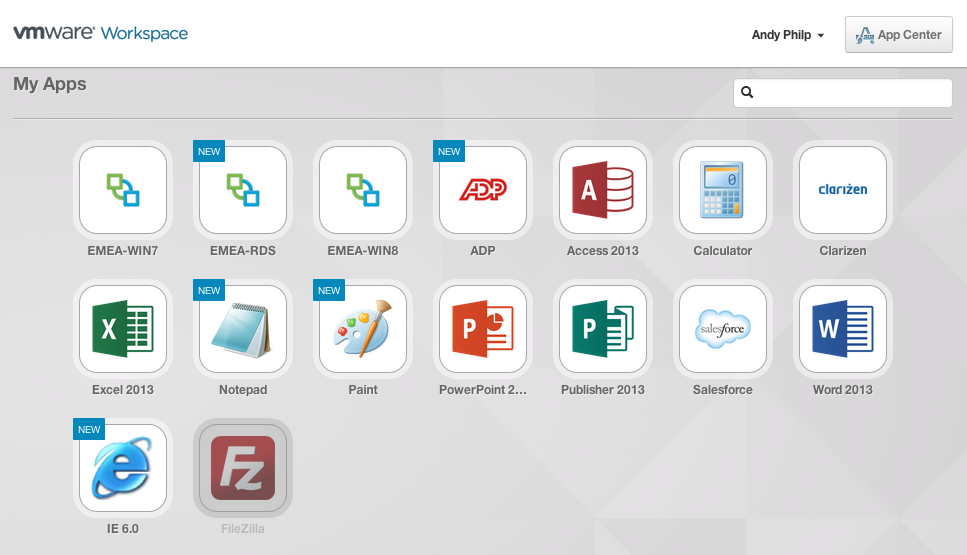
Task: Launch the Excel 2013 icon
Action: point(123,329)
